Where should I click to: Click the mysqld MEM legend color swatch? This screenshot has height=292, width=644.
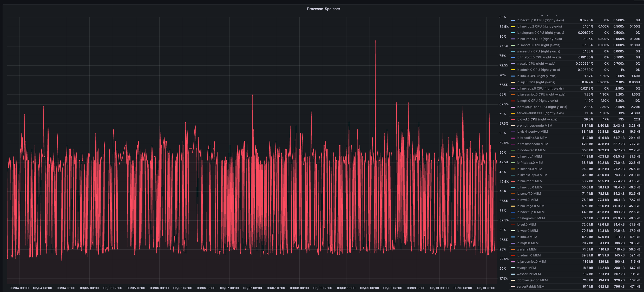(x=513, y=268)
